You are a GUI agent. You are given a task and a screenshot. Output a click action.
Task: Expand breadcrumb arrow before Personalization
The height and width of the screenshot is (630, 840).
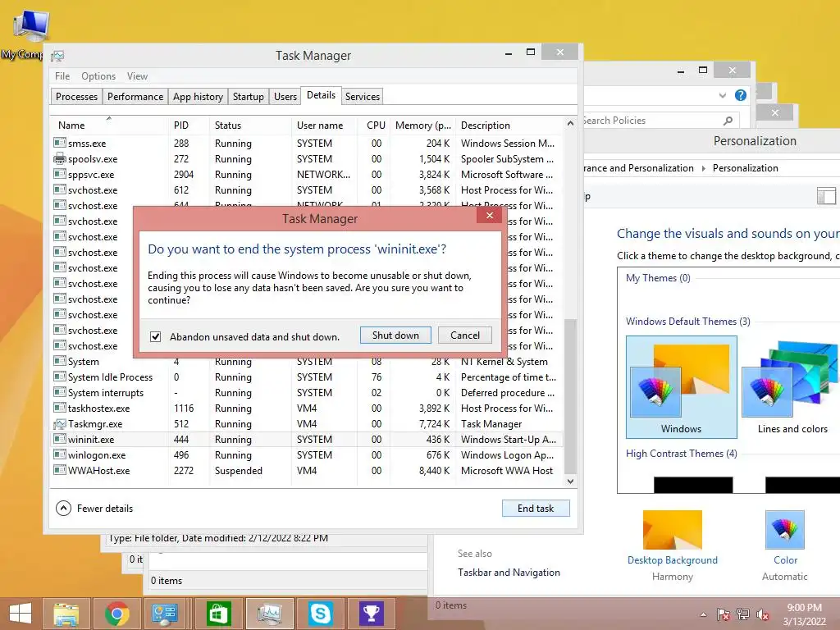[x=703, y=168]
